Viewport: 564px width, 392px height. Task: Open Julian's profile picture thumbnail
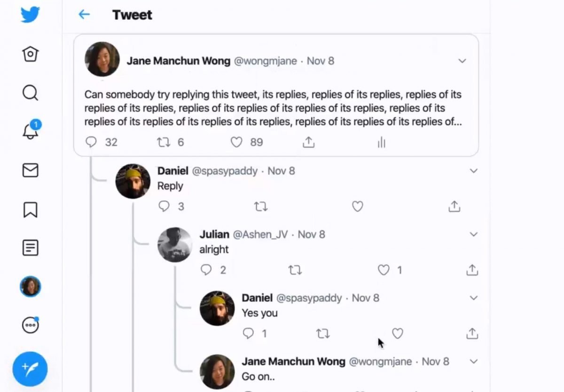point(174,245)
